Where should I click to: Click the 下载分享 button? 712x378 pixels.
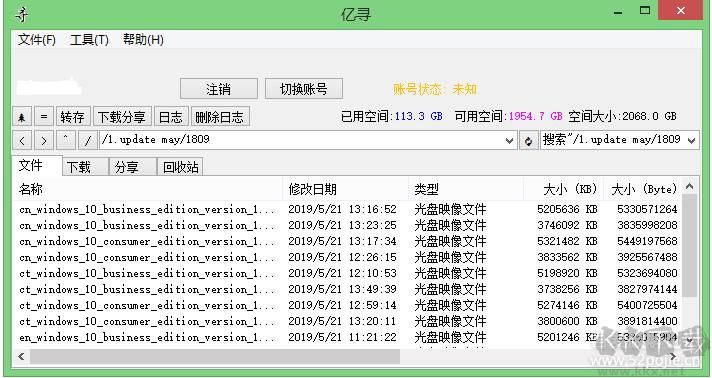(122, 117)
